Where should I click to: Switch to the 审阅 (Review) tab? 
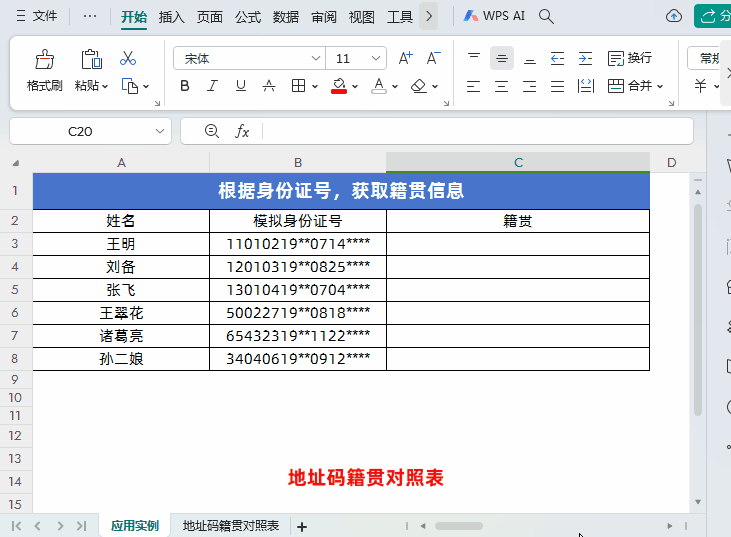[324, 17]
